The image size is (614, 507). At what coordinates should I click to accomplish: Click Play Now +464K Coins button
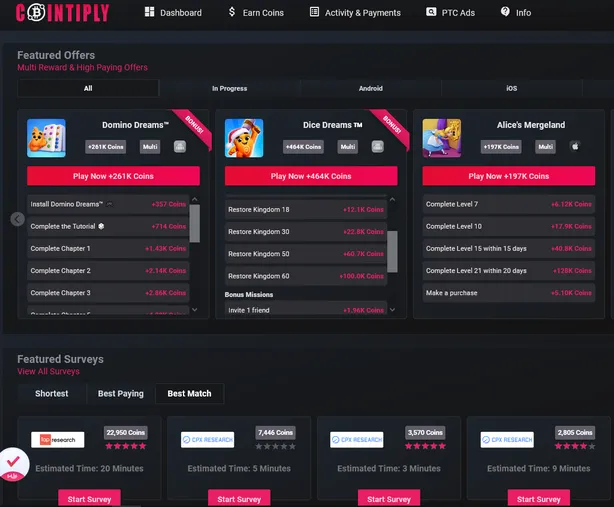pyautogui.click(x=311, y=176)
